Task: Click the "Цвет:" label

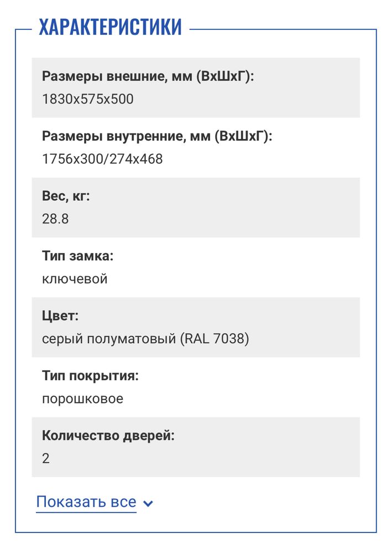Action: [60, 316]
